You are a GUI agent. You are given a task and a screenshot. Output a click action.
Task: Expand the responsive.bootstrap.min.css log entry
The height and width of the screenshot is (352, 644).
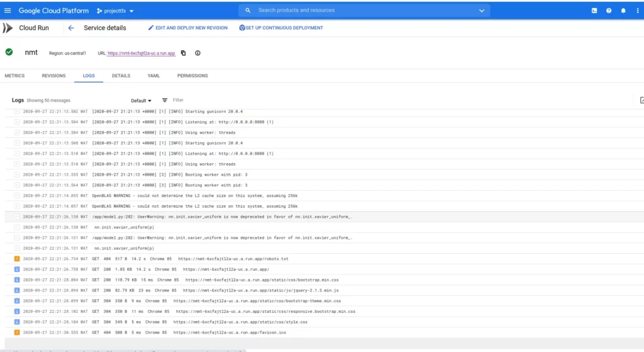325,312
